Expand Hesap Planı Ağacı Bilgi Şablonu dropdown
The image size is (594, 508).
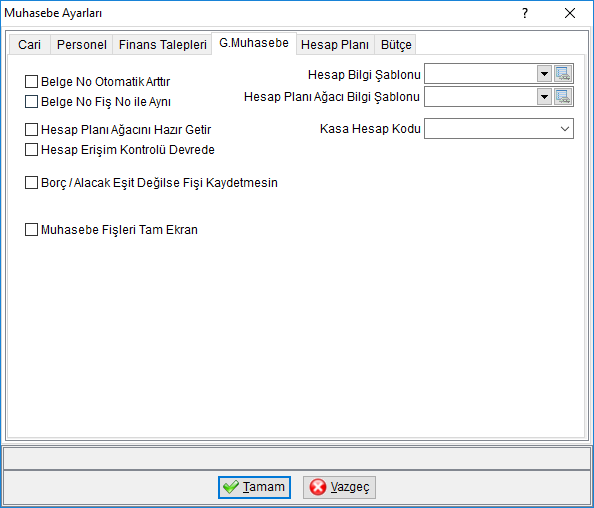click(x=544, y=97)
